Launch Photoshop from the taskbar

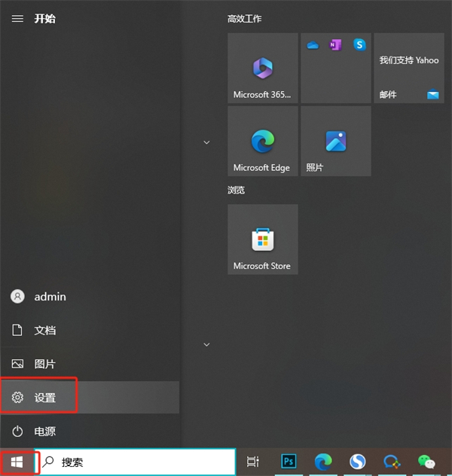coord(289,462)
